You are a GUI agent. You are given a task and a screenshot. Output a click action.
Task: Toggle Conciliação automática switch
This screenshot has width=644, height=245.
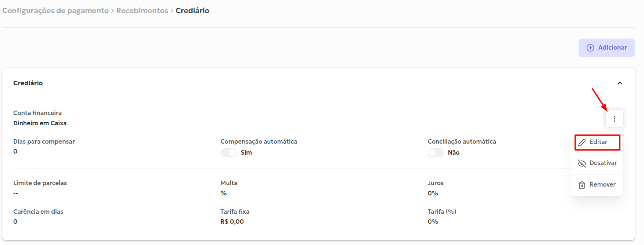click(436, 152)
